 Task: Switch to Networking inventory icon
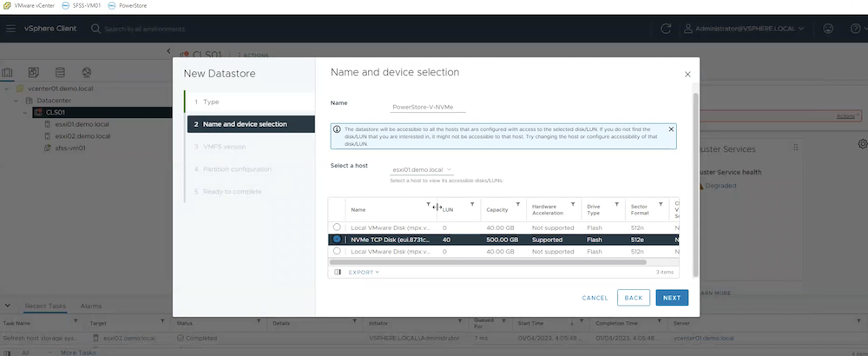(x=86, y=73)
